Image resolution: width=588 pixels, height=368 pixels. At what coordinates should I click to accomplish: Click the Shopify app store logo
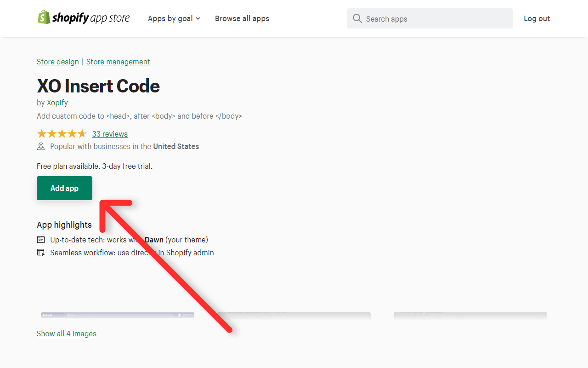[x=83, y=18]
